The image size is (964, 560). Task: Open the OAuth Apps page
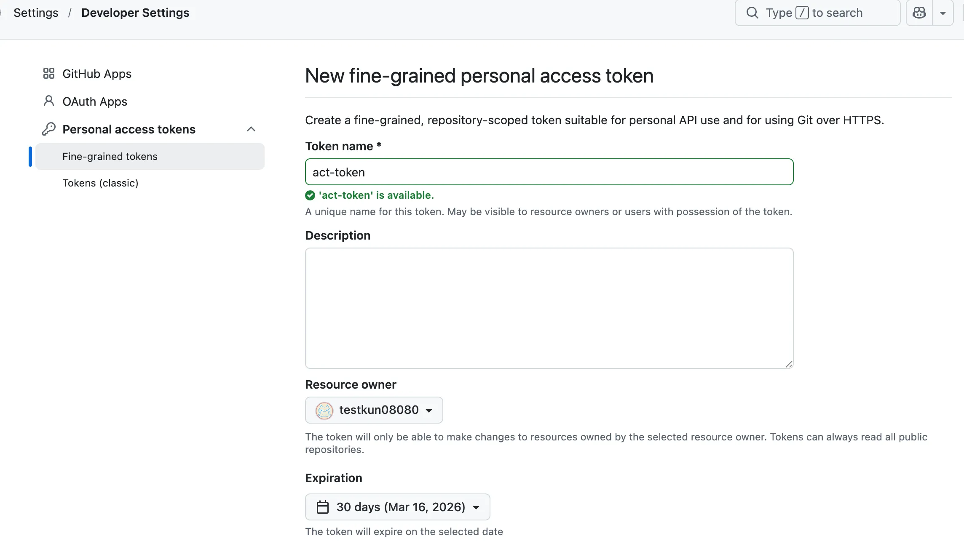(x=95, y=101)
